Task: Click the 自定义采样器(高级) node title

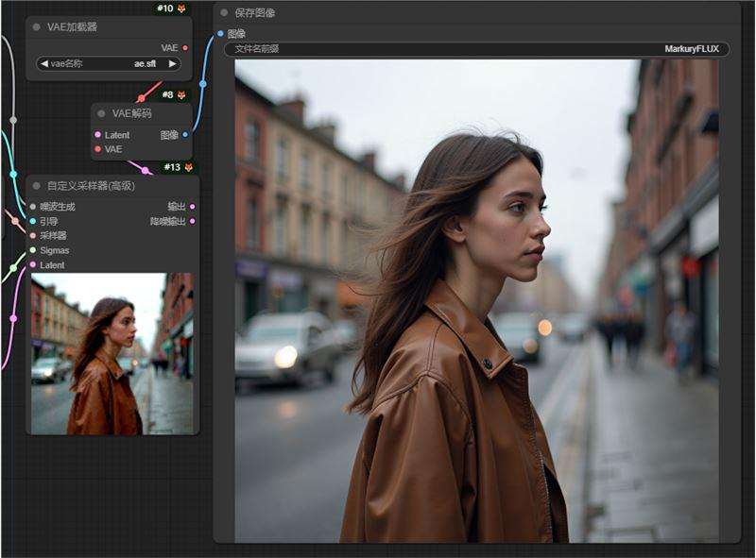Action: coord(91,186)
